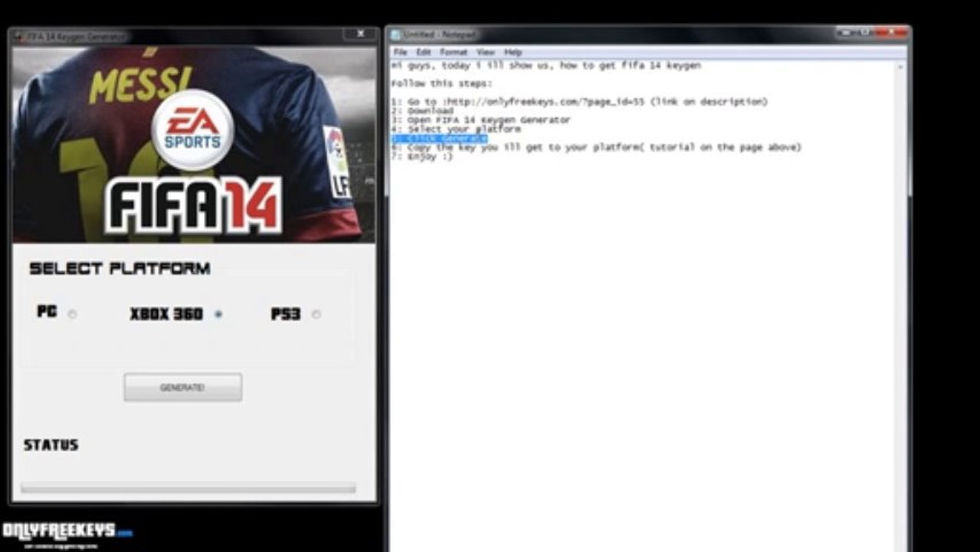This screenshot has height=552, width=980.
Task: Click the SELECT PLATFORM heading
Action: coord(120,268)
